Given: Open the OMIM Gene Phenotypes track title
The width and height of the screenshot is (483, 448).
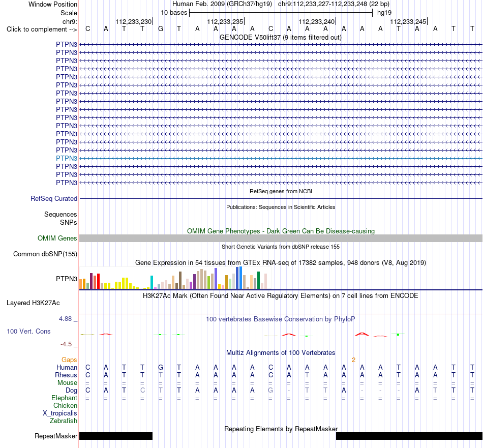Looking at the screenshot, I should (x=281, y=231).
